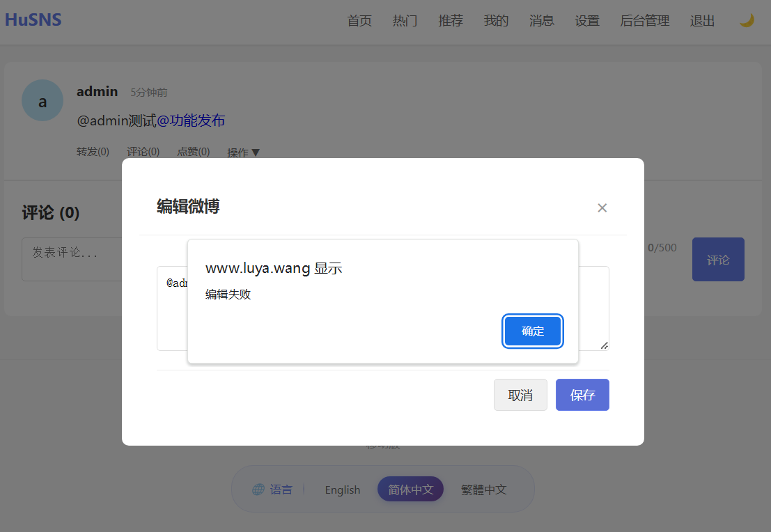Click admin's round avatar
The image size is (771, 532).
point(42,100)
